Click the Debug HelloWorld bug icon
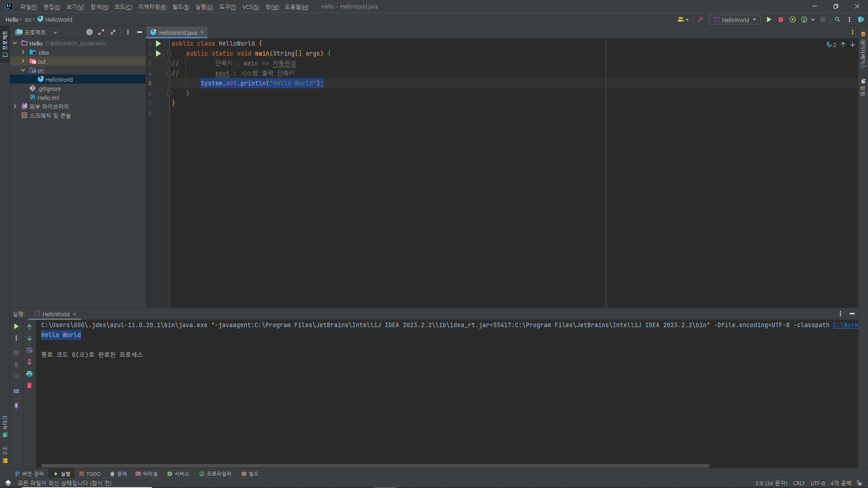The height and width of the screenshot is (488, 868). (781, 20)
